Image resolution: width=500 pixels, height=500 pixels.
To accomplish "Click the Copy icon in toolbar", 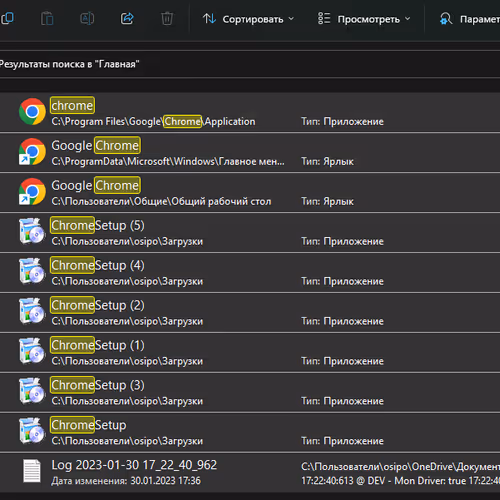I will [7, 18].
